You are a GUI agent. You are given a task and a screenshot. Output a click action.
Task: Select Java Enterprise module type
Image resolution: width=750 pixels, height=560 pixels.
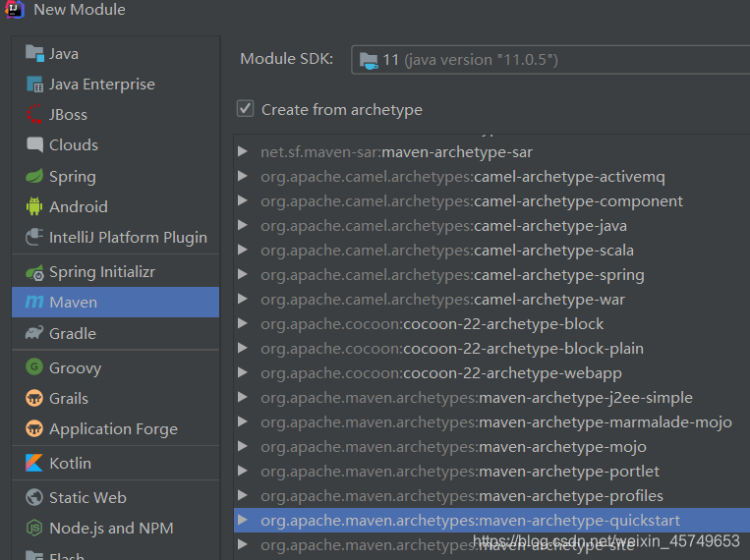pyautogui.click(x=115, y=84)
